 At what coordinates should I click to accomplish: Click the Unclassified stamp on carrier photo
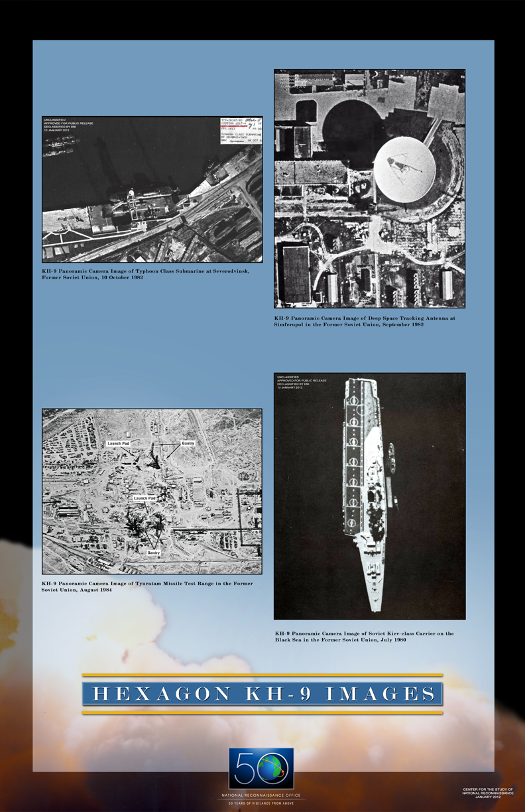[302, 382]
